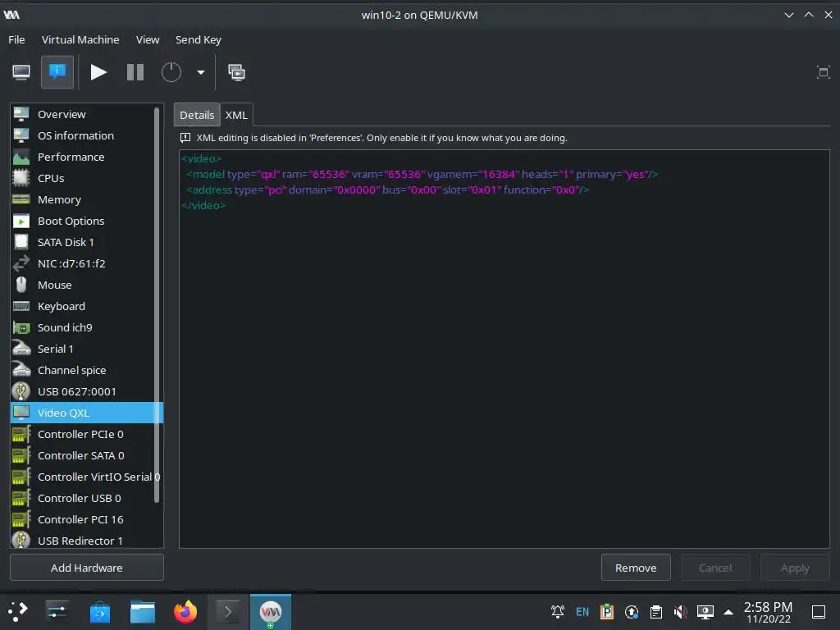Open the terminal from taskbar

(x=228, y=611)
